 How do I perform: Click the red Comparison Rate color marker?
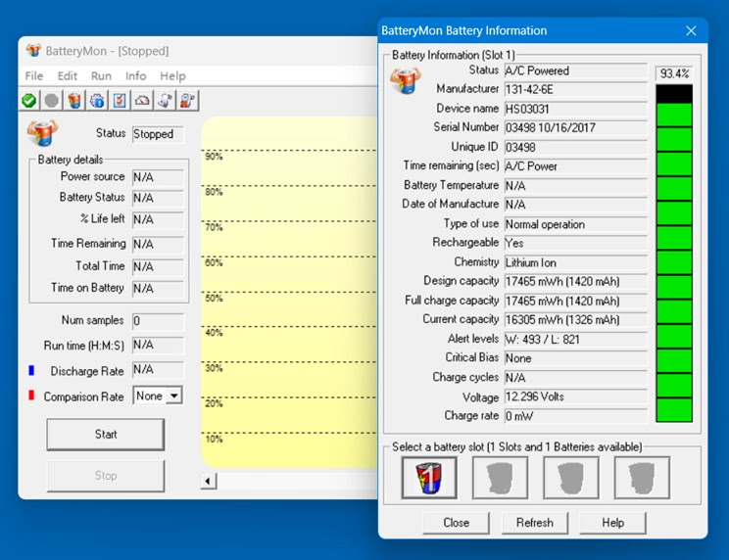click(31, 396)
